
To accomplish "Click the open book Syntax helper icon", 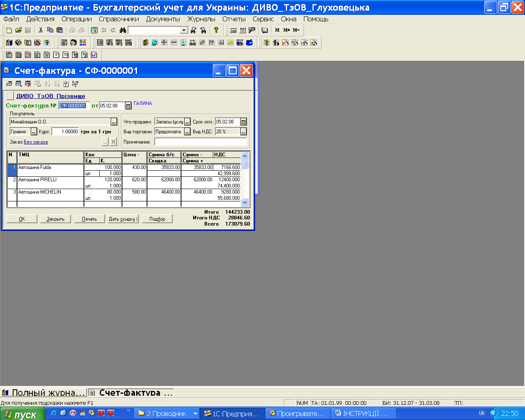I will (x=265, y=30).
